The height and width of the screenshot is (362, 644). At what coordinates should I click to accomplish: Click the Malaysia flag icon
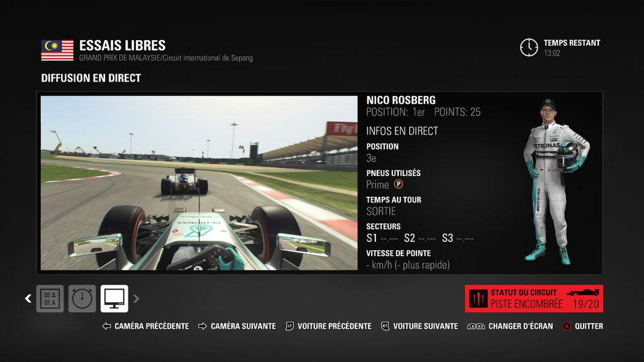(x=57, y=50)
